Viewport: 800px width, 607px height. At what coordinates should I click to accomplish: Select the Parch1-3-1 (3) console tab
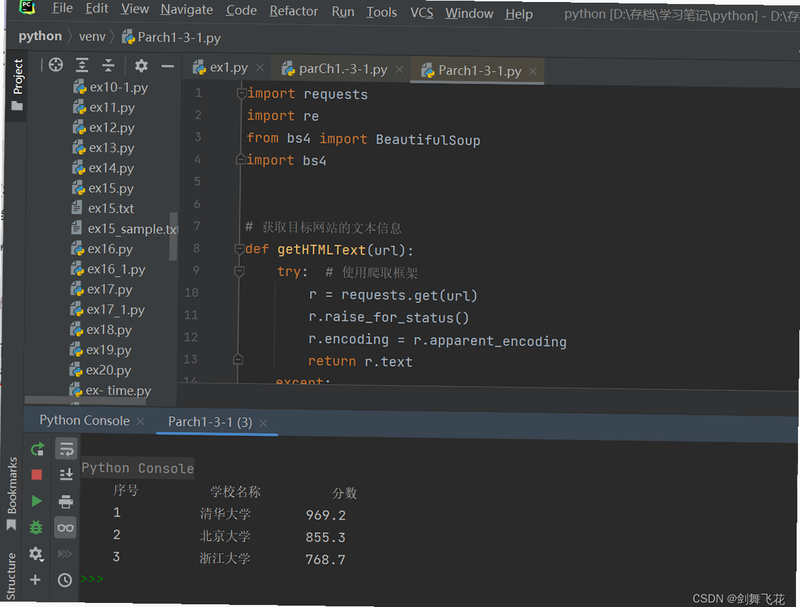click(210, 422)
